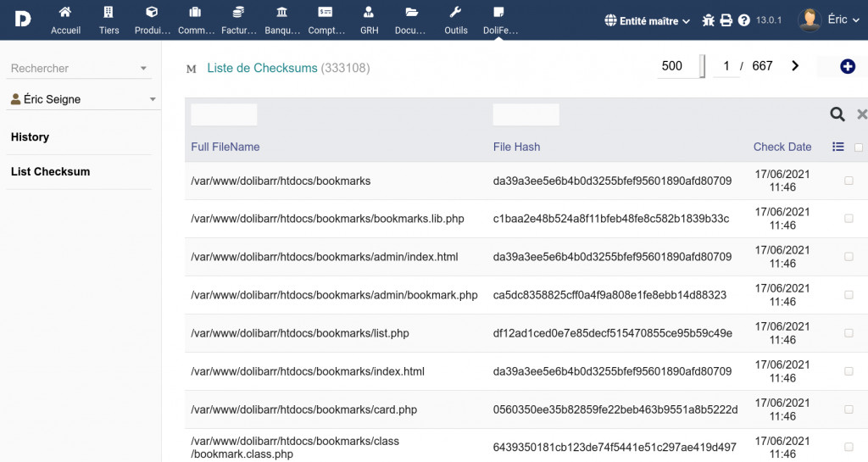Check the bookmarks/list.php row checkbox
Image resolution: width=868 pixels, height=462 pixels.
click(849, 333)
